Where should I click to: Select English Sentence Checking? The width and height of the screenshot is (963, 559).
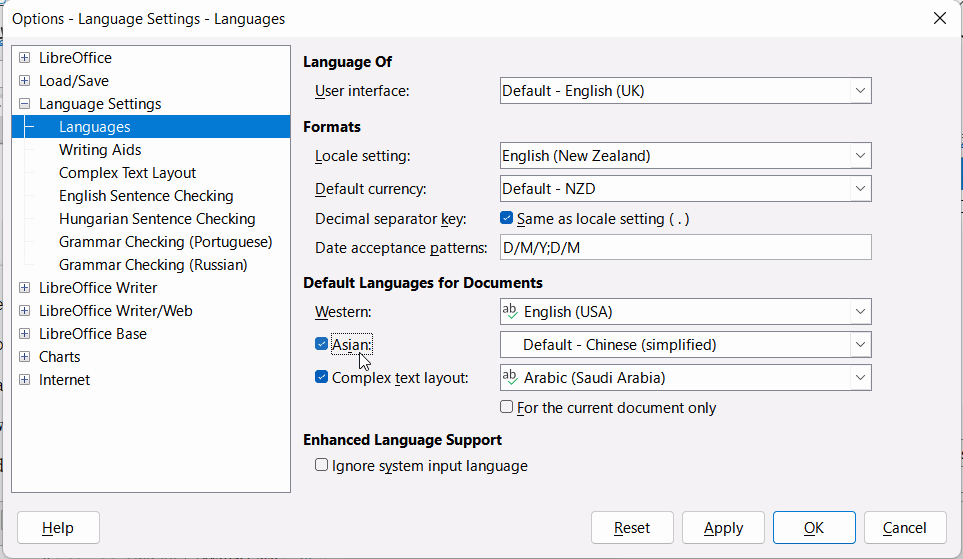pos(146,196)
